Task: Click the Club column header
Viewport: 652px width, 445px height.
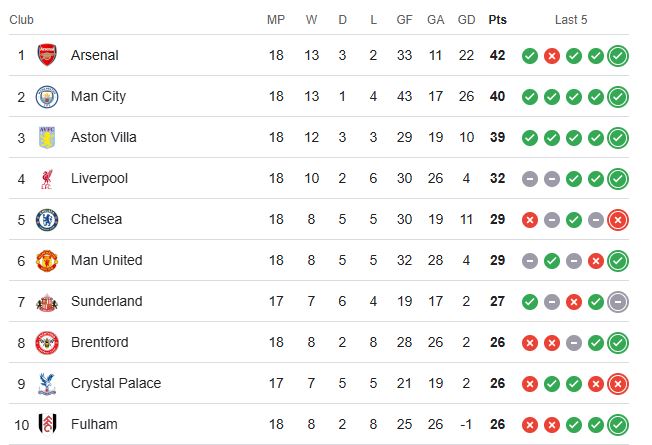Action: coord(21,19)
